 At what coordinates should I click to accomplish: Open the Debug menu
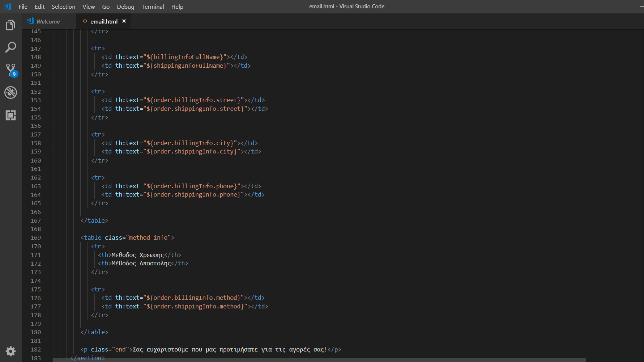(125, 7)
